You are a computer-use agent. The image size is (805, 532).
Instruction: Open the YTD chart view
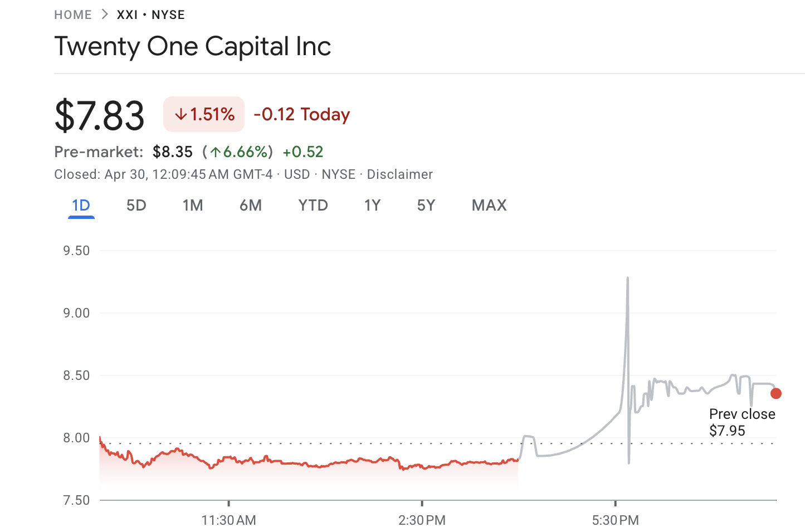click(x=313, y=205)
